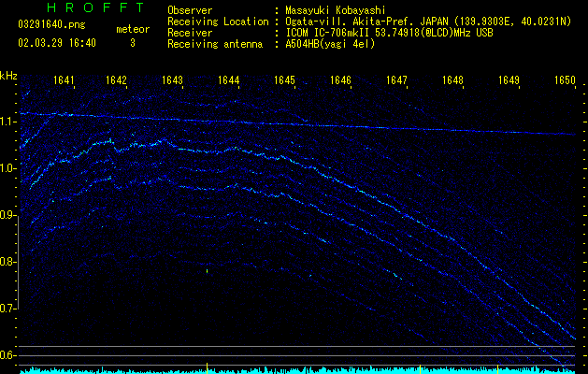Click the meteor count value 3

(x=133, y=43)
